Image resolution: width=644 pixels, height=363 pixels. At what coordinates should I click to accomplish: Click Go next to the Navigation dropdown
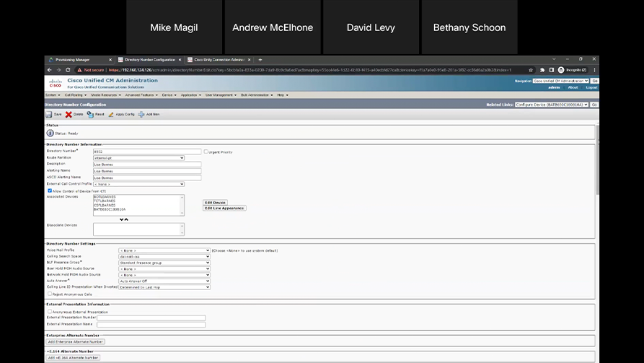(595, 81)
